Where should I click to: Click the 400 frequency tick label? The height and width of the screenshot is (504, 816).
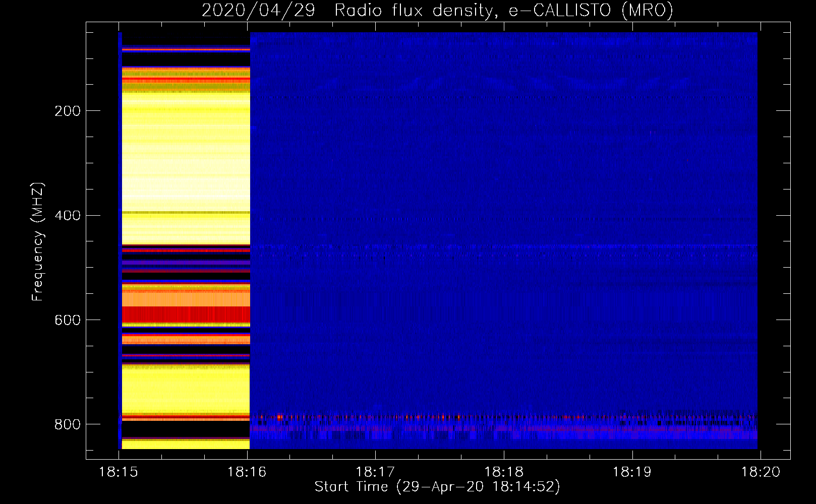point(68,216)
